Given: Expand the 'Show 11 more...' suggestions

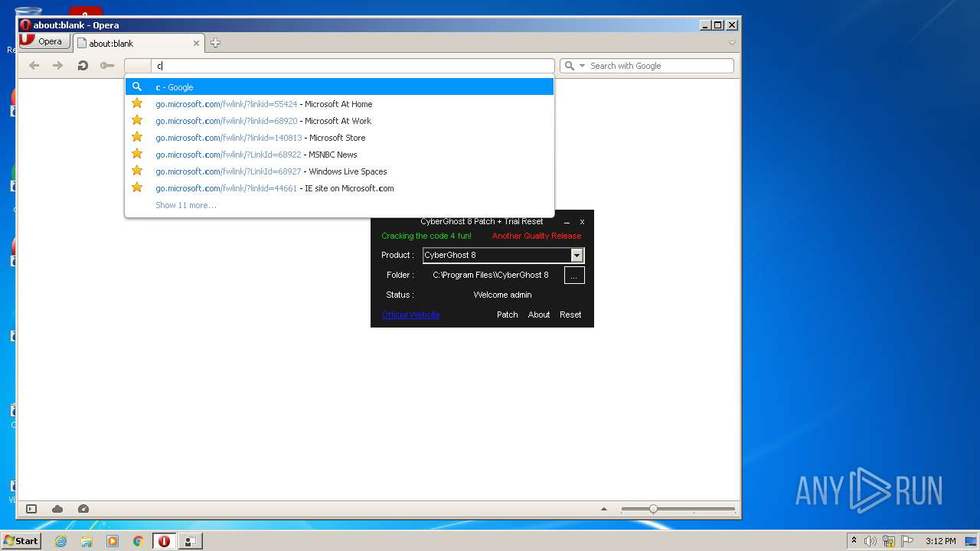Looking at the screenshot, I should coord(186,205).
